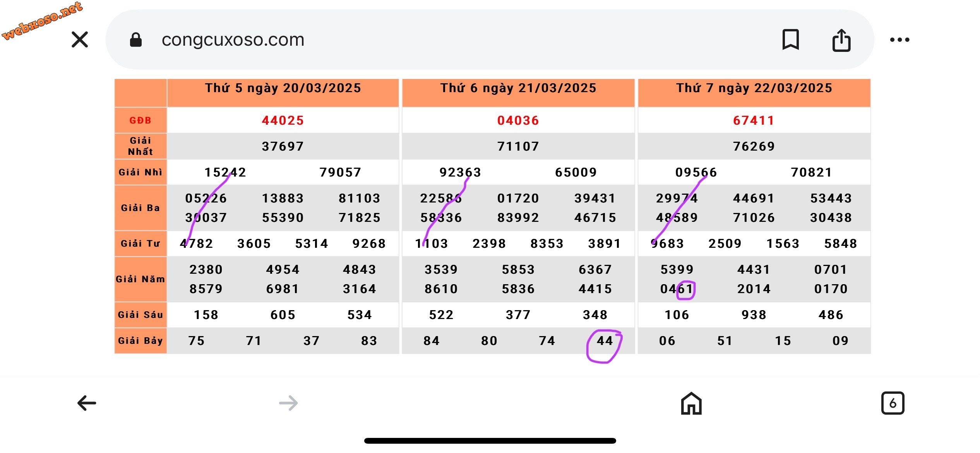Go back with the left arrow
980x453 pixels.
[x=87, y=403]
